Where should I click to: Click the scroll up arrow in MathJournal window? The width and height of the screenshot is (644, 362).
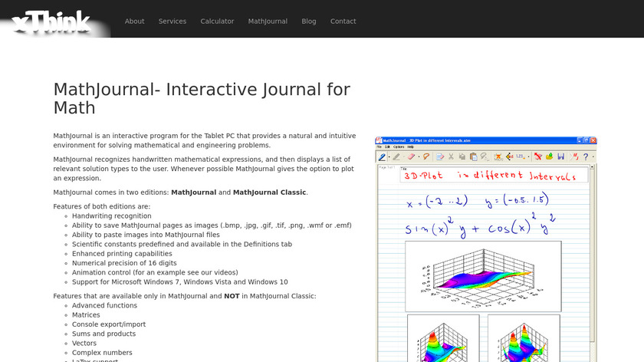click(592, 167)
